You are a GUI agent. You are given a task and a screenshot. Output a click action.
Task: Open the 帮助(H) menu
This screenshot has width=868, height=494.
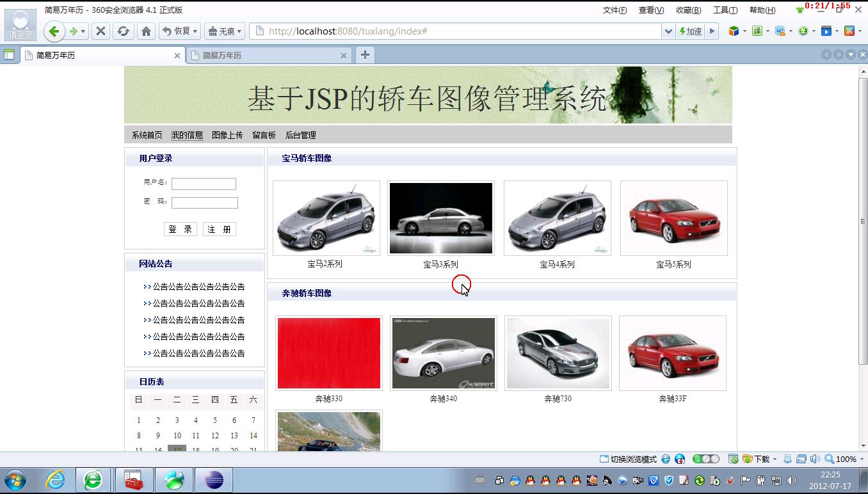[762, 10]
